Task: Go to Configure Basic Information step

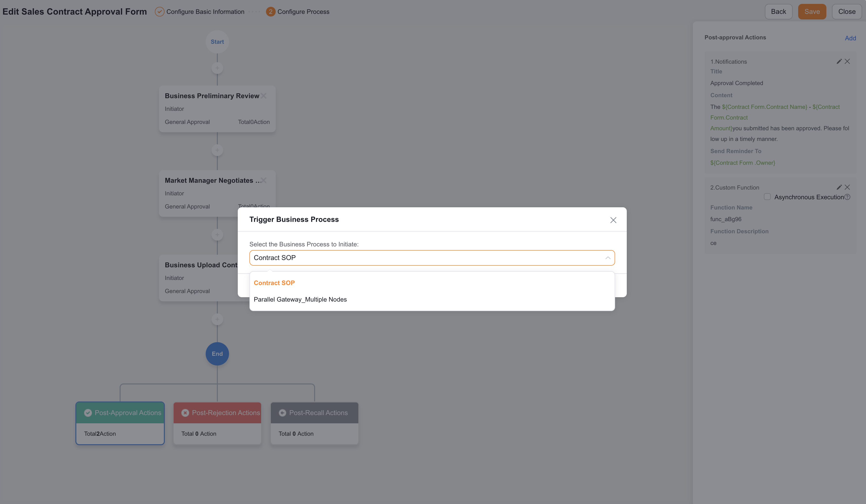Action: [x=200, y=12]
